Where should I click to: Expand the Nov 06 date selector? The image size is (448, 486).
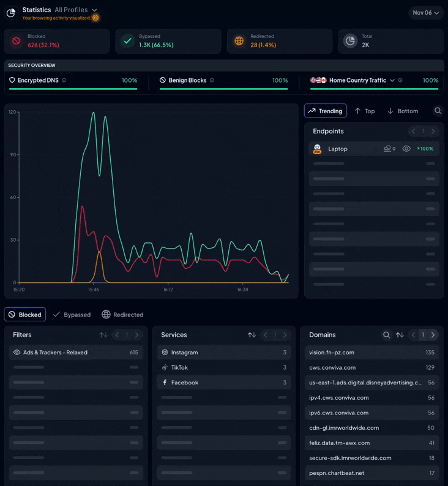click(426, 13)
